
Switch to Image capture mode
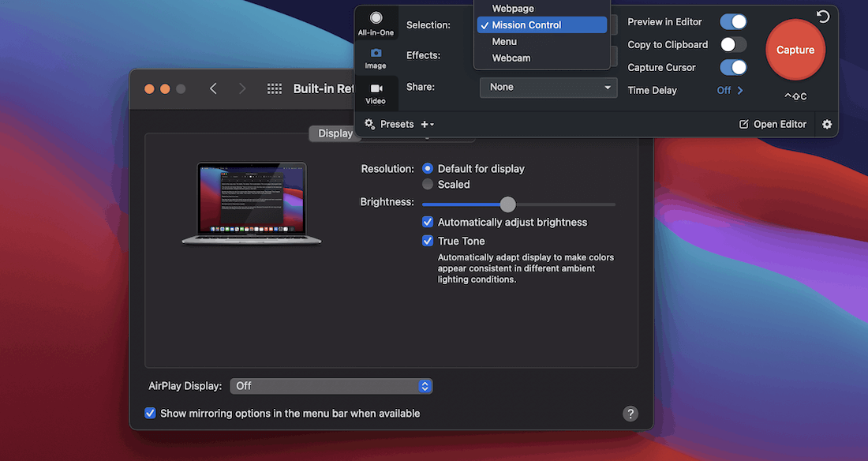point(376,55)
